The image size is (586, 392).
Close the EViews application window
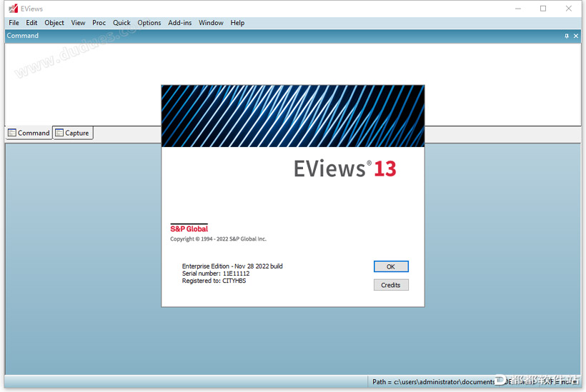(568, 9)
